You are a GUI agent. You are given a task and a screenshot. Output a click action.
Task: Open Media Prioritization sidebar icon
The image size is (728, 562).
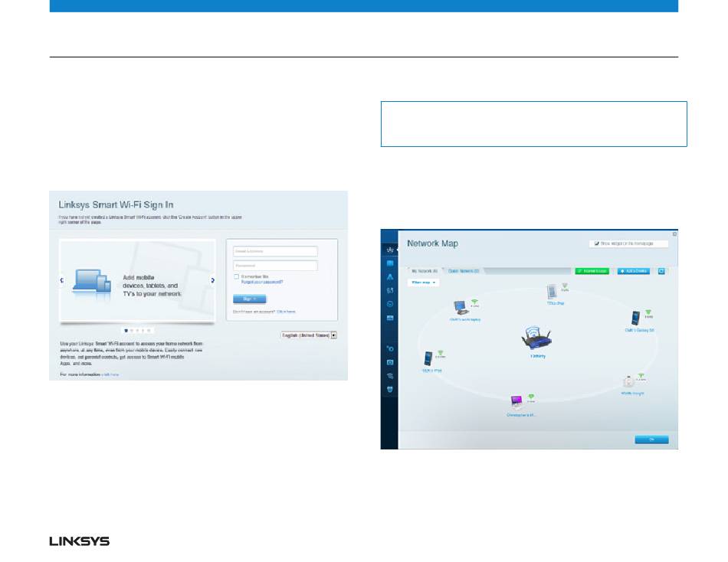point(390,290)
